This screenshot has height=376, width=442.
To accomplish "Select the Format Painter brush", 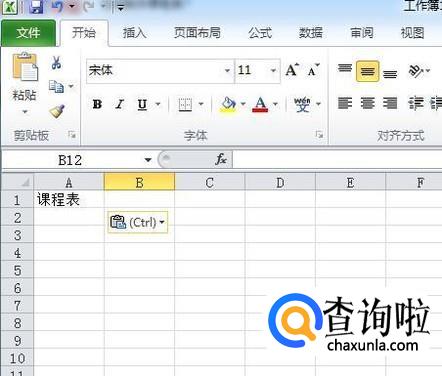I will (x=57, y=111).
